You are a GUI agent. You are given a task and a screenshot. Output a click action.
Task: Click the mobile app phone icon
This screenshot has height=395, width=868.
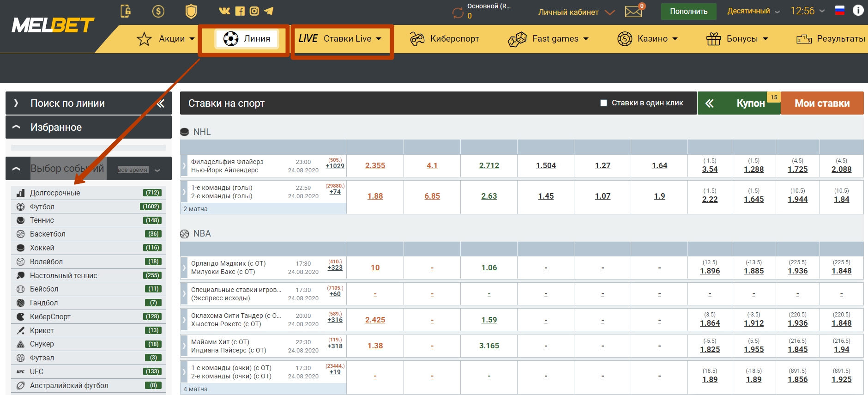126,11
